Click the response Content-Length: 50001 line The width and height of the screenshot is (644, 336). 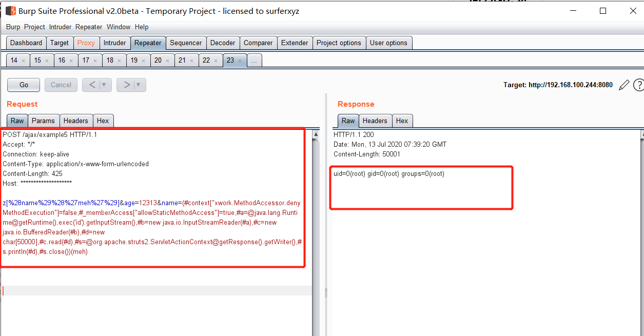click(x=367, y=154)
